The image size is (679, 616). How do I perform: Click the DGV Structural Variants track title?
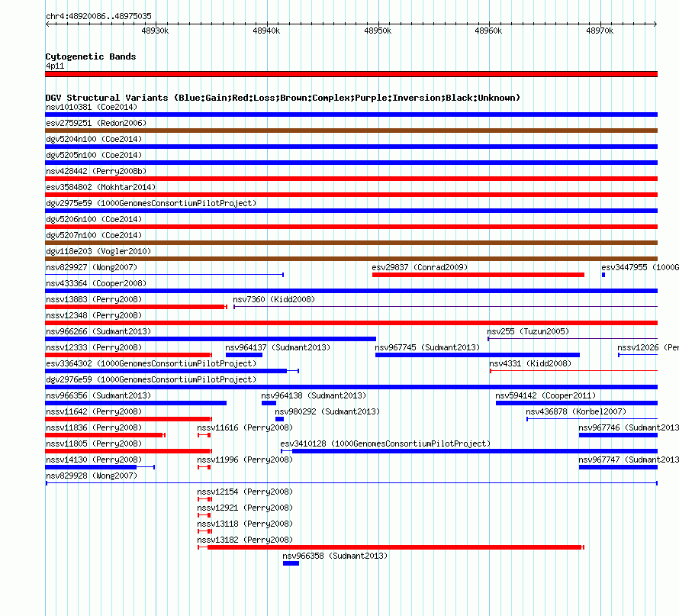point(283,98)
